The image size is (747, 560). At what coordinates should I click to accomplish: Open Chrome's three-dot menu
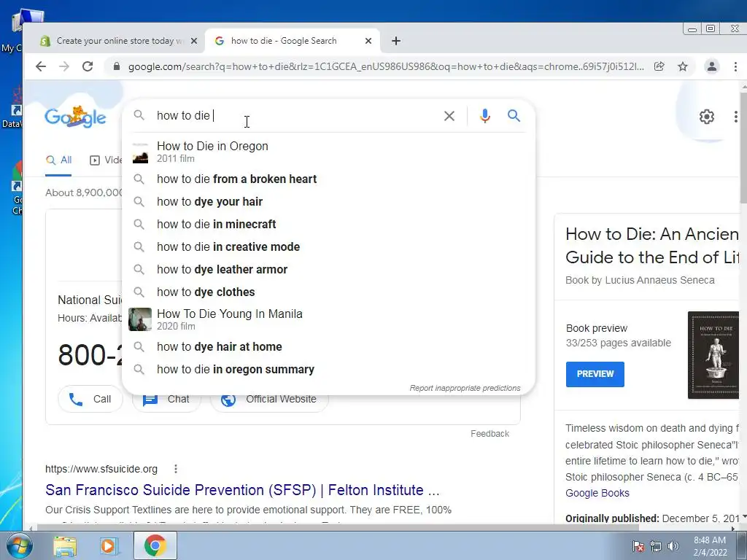click(x=735, y=66)
